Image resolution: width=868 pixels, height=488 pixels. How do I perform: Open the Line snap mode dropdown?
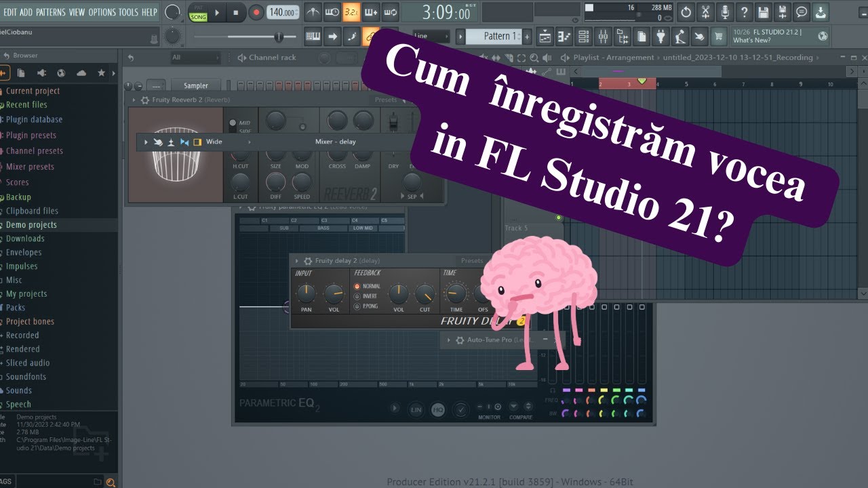click(431, 36)
